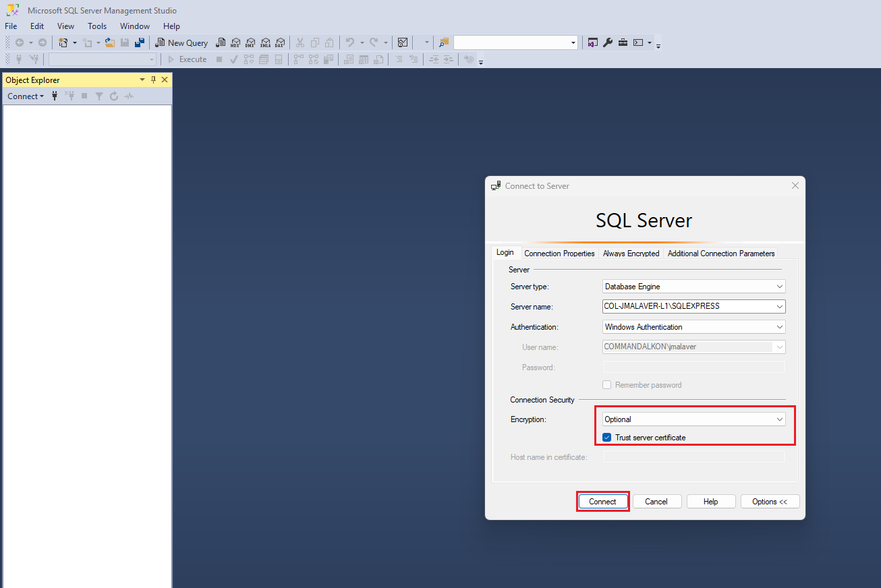Click the Options << button
The image size is (881, 588).
coord(770,502)
